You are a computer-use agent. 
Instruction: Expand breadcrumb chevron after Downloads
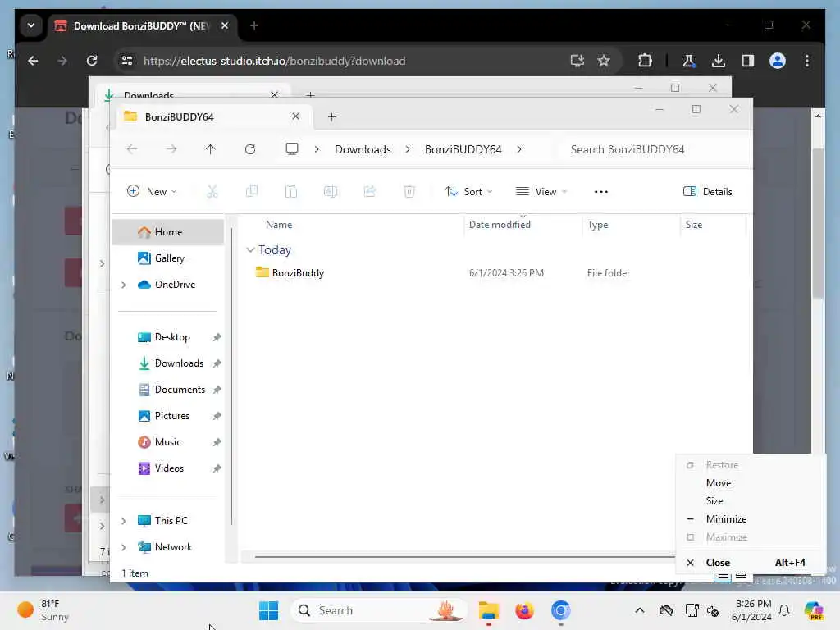pos(408,149)
